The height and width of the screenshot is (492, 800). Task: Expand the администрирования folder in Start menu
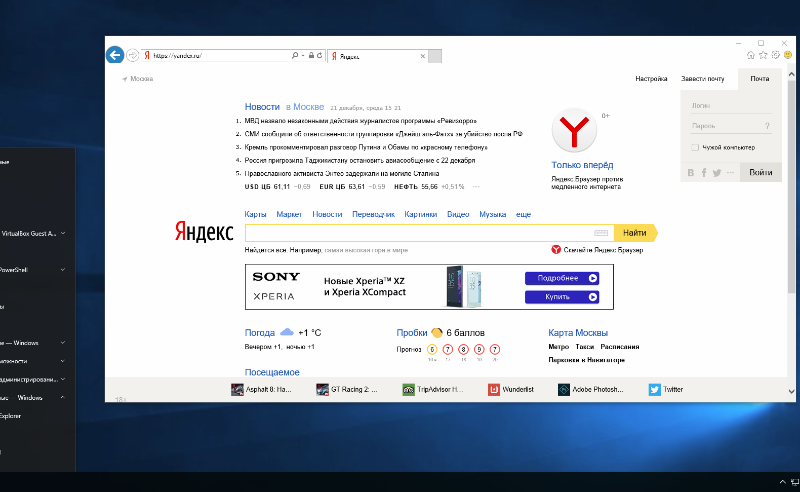coord(63,379)
